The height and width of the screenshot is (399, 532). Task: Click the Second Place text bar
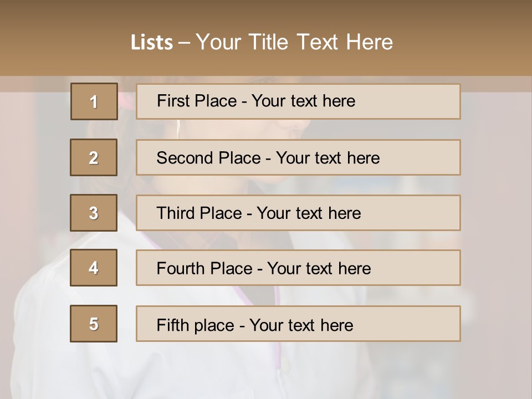pyautogui.click(x=298, y=157)
